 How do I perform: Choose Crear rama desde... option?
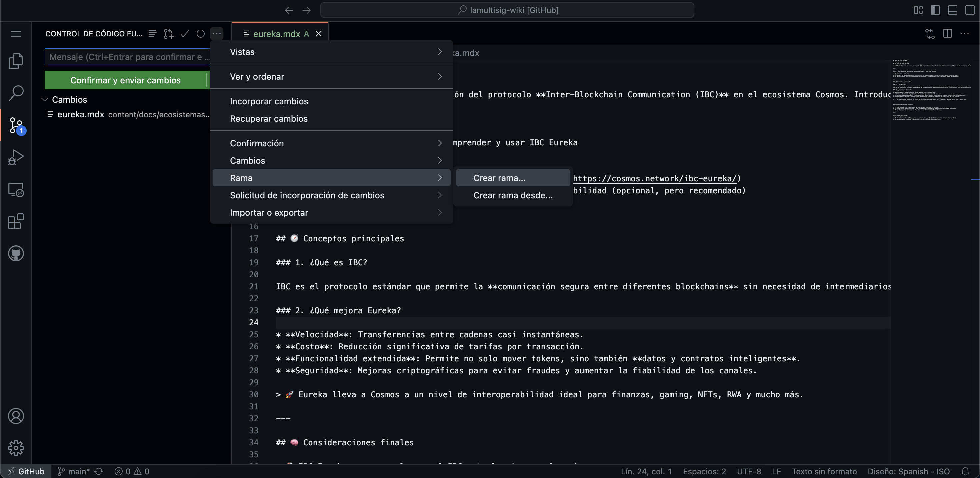pos(513,195)
